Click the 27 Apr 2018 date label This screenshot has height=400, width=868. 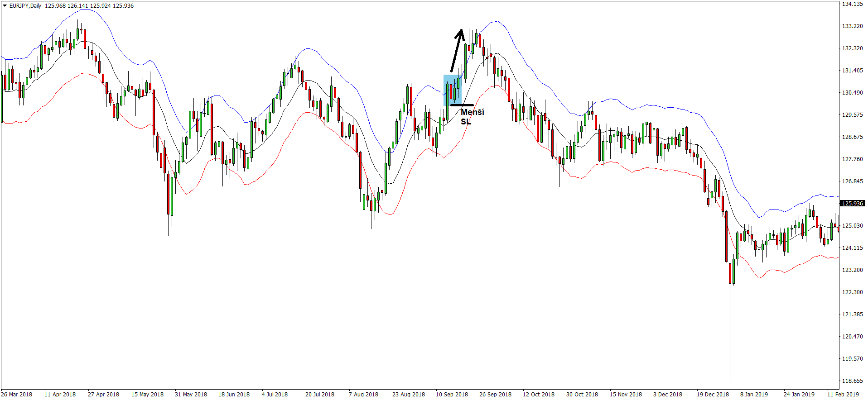point(103,395)
